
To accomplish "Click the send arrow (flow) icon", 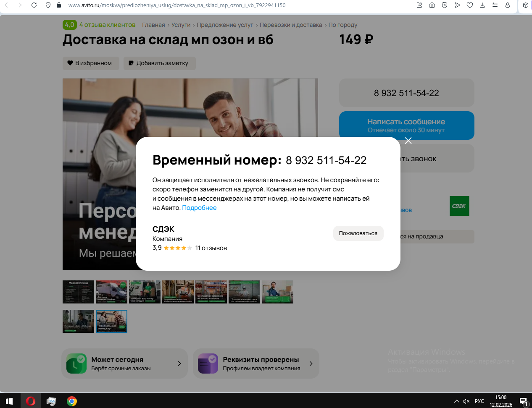I will pyautogui.click(x=457, y=5).
